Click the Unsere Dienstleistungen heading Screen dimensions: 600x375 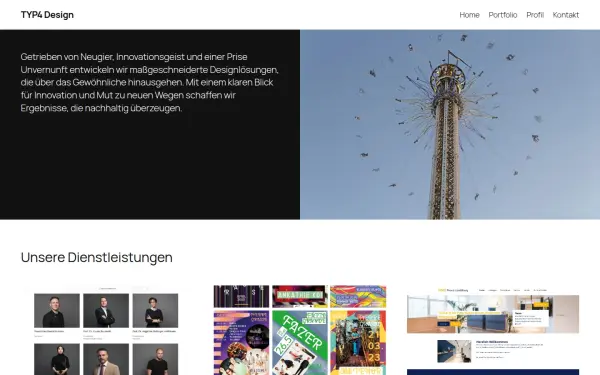tap(96, 257)
